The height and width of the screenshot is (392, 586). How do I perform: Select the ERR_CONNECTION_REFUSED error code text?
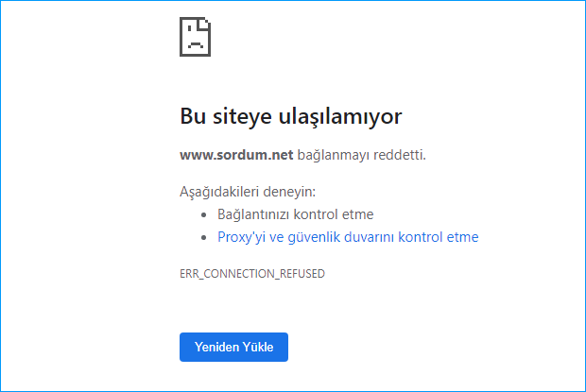(x=252, y=274)
